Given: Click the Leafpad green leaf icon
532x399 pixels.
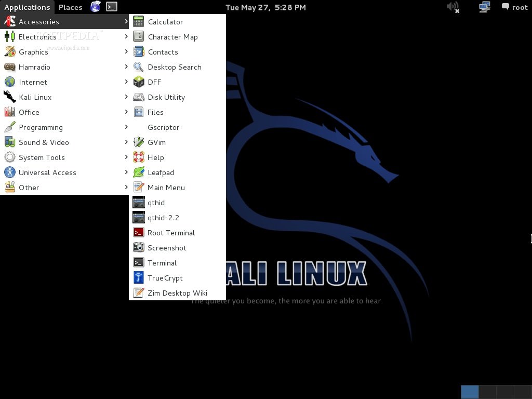Looking at the screenshot, I should pyautogui.click(x=139, y=172).
